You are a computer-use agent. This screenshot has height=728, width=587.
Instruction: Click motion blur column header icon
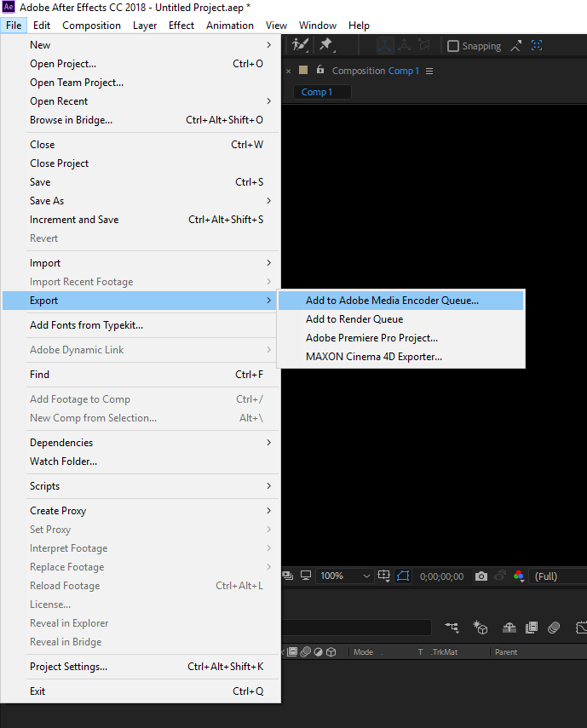[305, 652]
